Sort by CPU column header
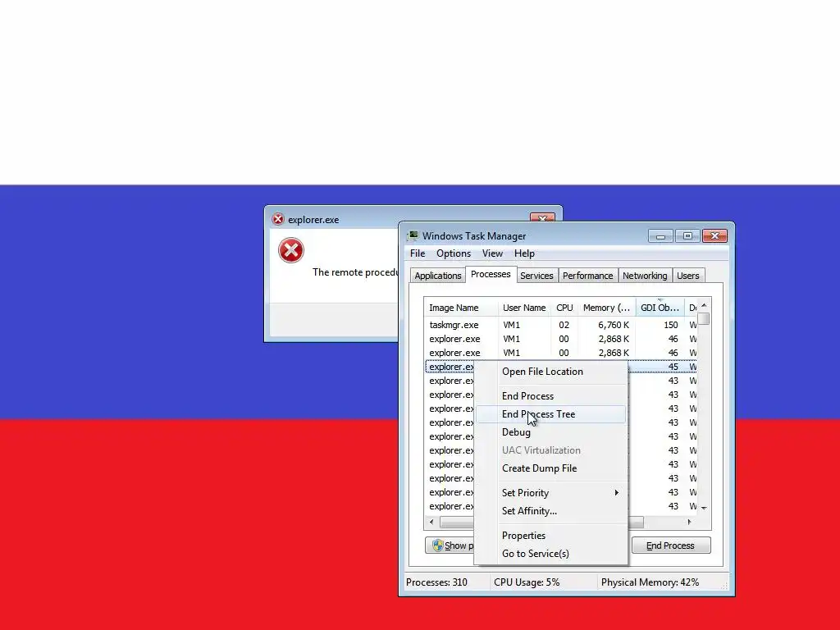 [x=564, y=308]
